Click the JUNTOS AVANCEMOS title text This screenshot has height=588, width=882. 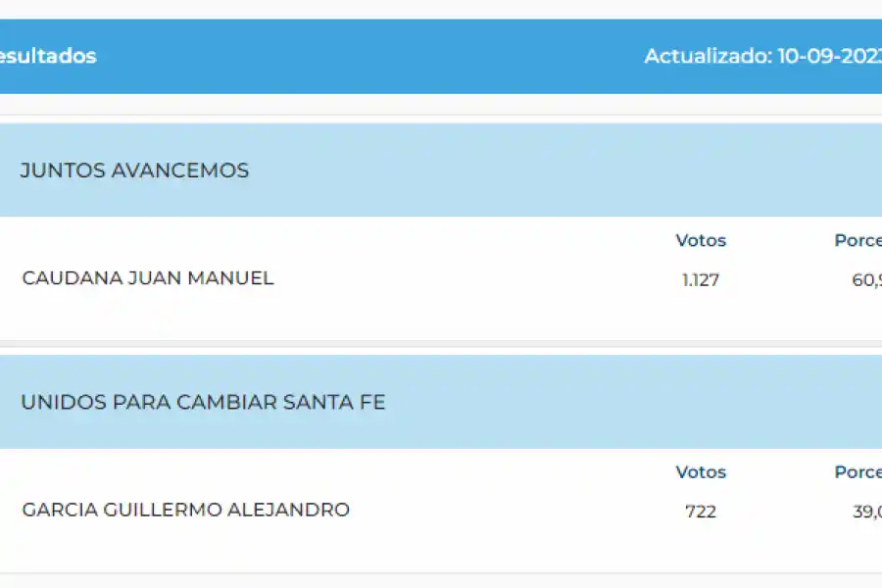point(134,171)
